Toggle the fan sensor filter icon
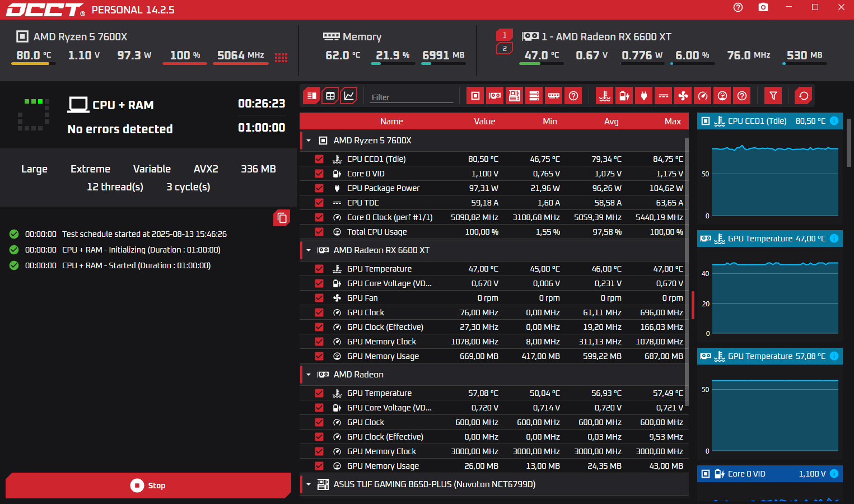 (x=683, y=96)
